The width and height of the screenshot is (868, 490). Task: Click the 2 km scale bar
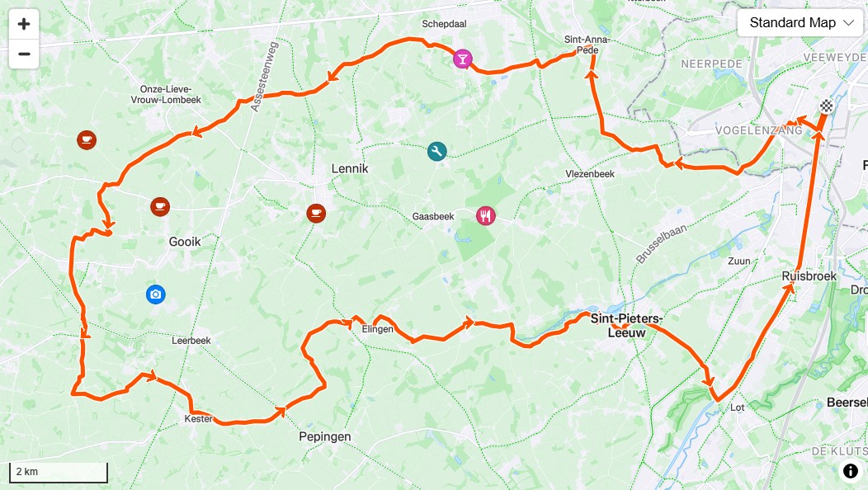pos(59,473)
